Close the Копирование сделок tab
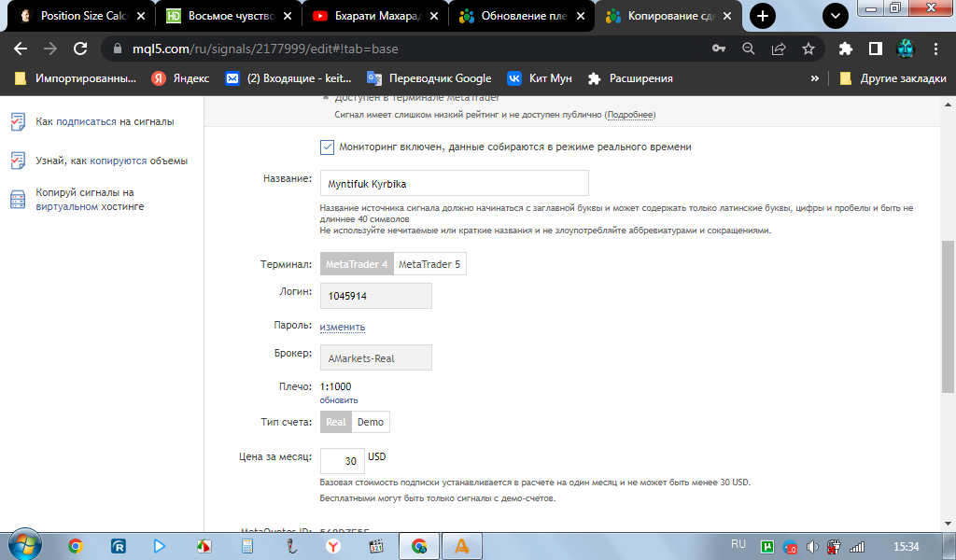 tap(726, 16)
